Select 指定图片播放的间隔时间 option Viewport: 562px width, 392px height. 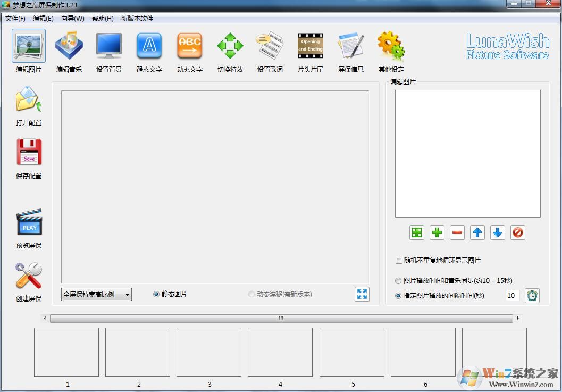coord(398,295)
